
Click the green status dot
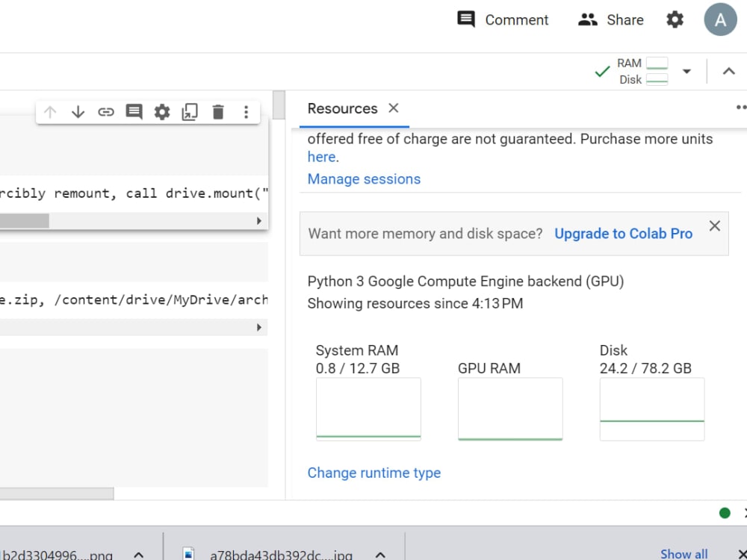click(x=725, y=513)
